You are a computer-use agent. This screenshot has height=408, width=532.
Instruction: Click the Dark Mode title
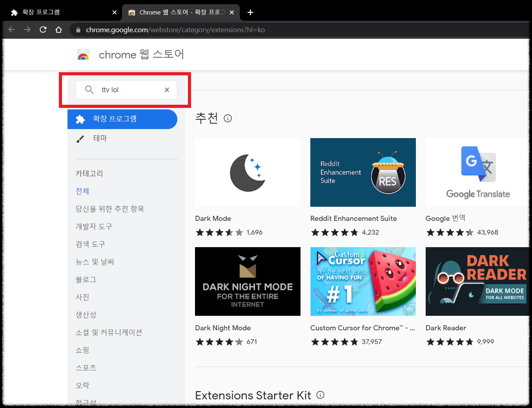click(213, 219)
